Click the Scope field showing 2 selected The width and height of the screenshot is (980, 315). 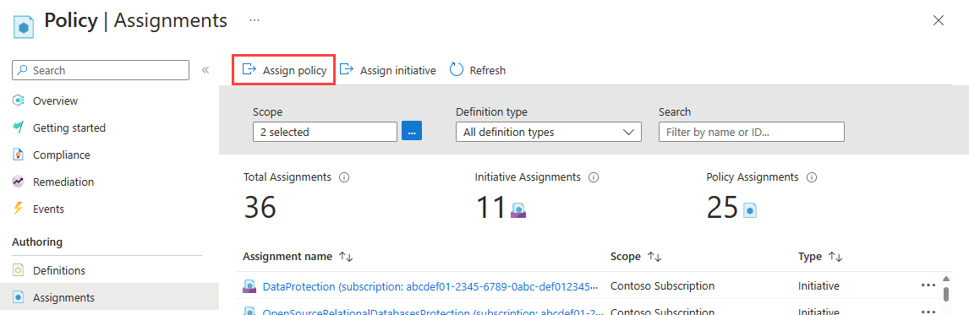[x=325, y=133]
